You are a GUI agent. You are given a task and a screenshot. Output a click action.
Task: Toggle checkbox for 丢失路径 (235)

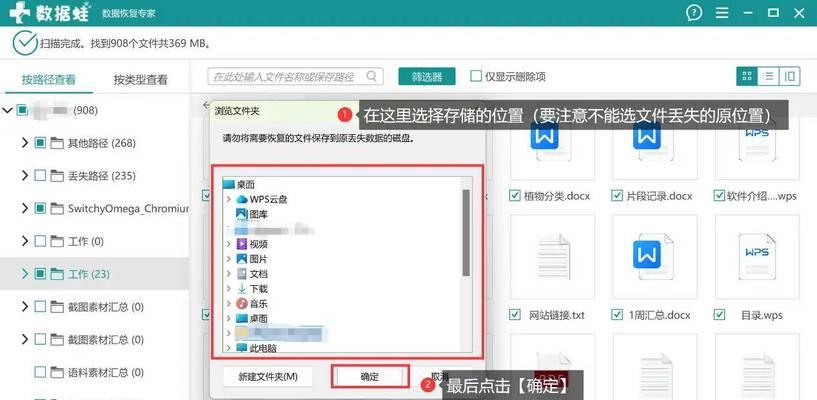pyautogui.click(x=40, y=176)
